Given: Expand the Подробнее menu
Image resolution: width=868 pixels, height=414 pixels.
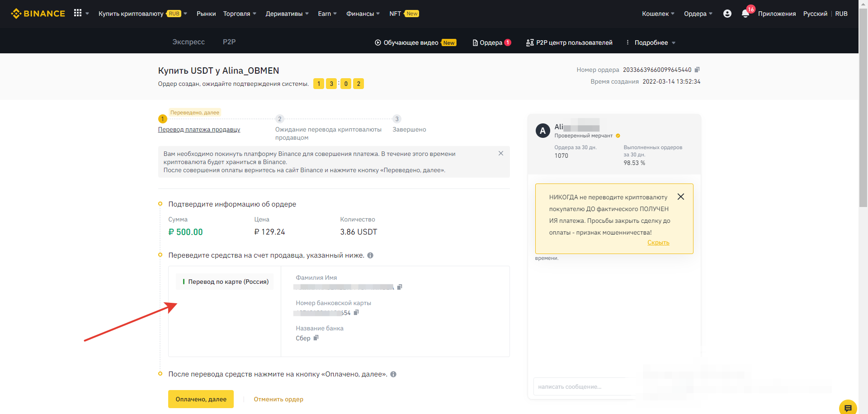Looking at the screenshot, I should [x=655, y=42].
